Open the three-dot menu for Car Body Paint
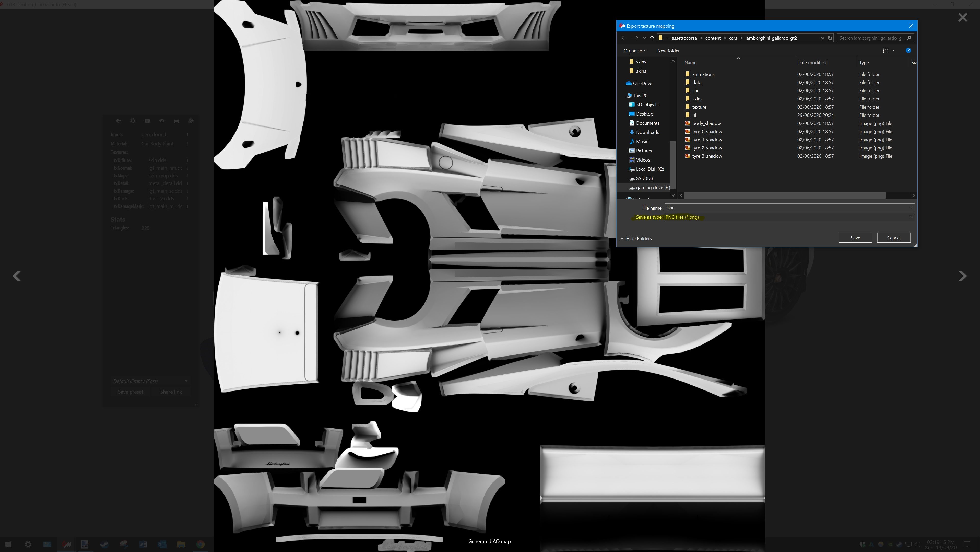Screen dimensions: 980x552 [187, 144]
